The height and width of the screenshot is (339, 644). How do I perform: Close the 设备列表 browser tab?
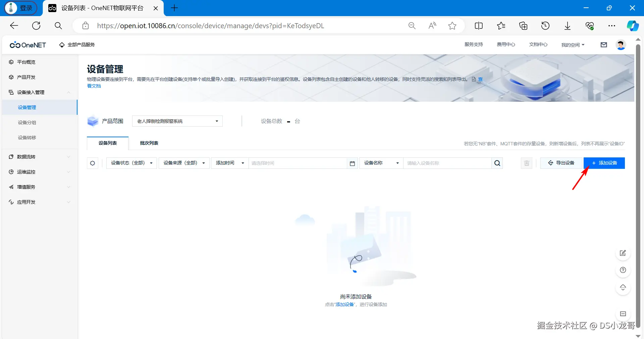pyautogui.click(x=156, y=8)
